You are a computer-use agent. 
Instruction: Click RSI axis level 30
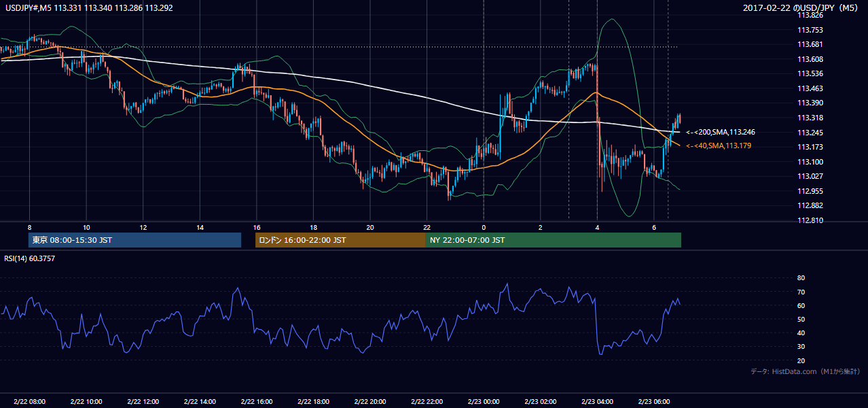tap(801, 347)
